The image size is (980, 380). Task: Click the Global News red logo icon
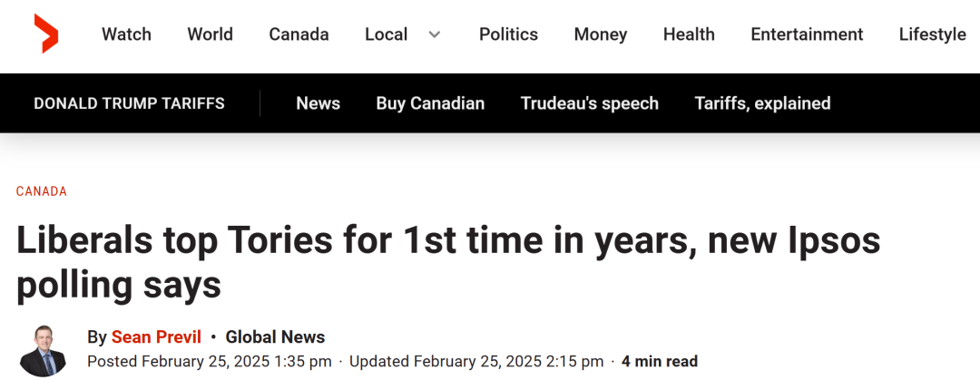[x=45, y=34]
